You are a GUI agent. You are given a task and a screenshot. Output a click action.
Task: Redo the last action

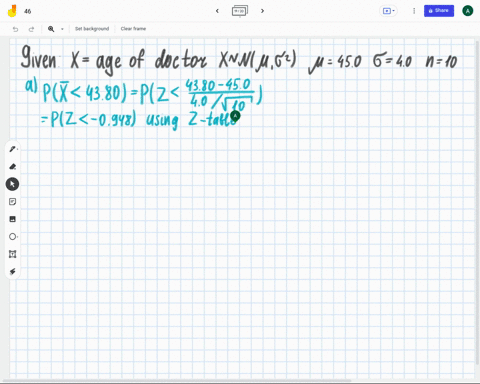[x=31, y=29]
